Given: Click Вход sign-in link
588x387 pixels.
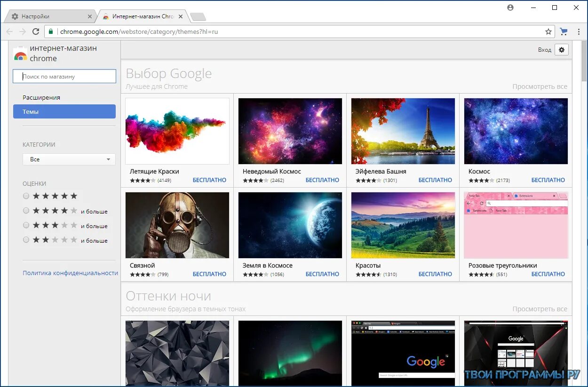Looking at the screenshot, I should tap(545, 50).
